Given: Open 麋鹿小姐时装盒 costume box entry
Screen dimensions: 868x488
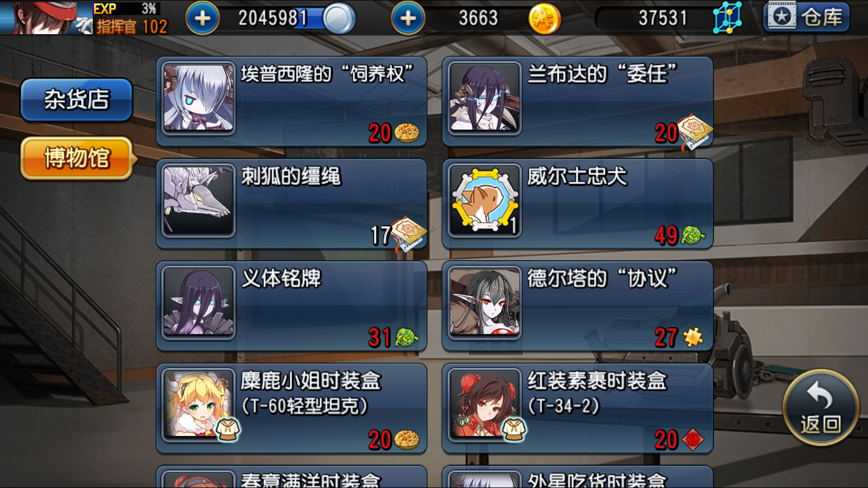Looking at the screenshot, I should pyautogui.click(x=291, y=408).
